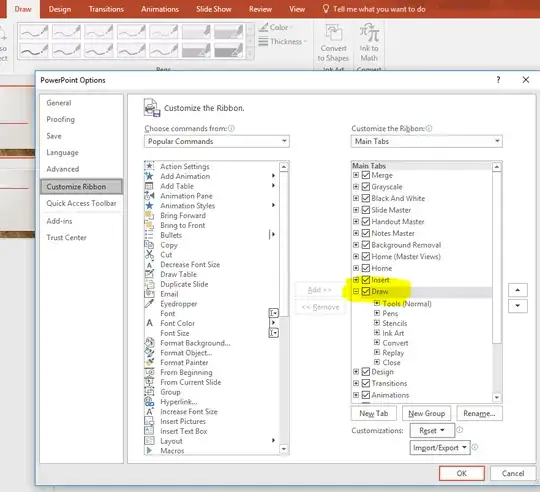Viewport: 540px width, 492px height.
Task: Click the Rename button
Action: (479, 413)
